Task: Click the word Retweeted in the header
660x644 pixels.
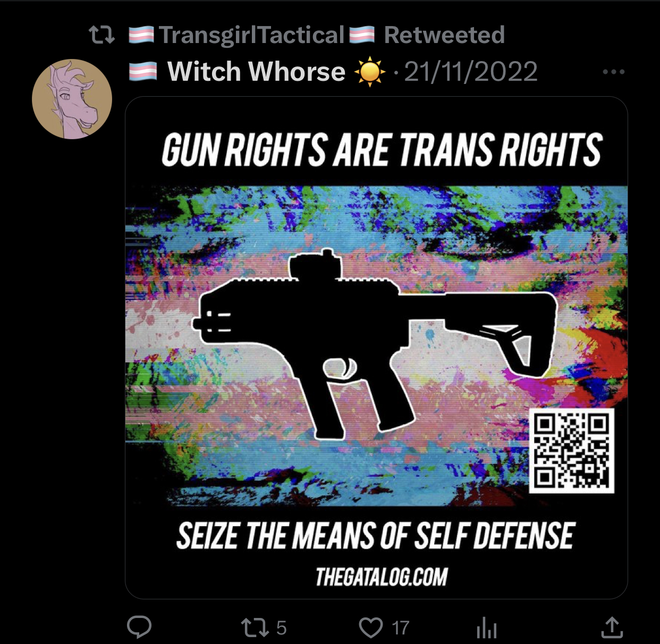Action: (x=444, y=35)
